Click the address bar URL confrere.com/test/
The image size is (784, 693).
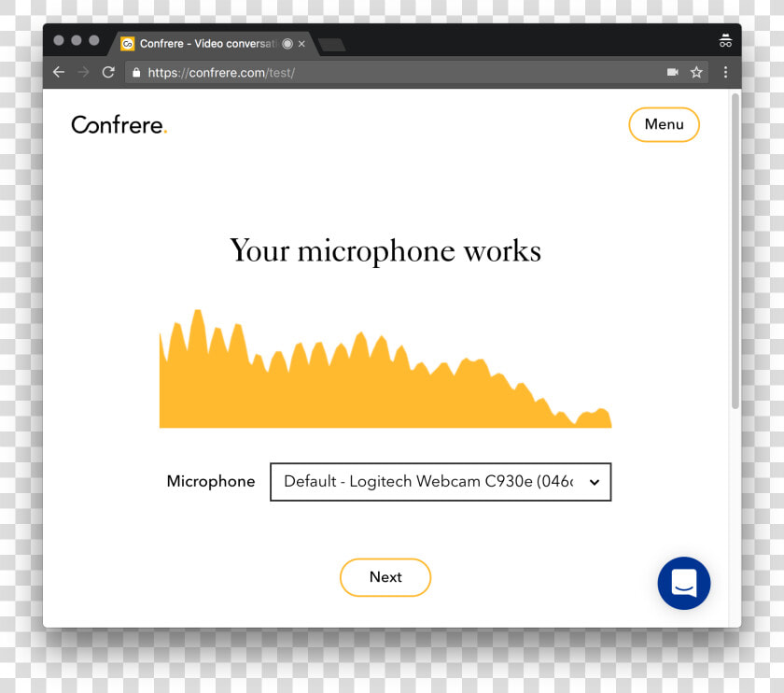click(221, 73)
